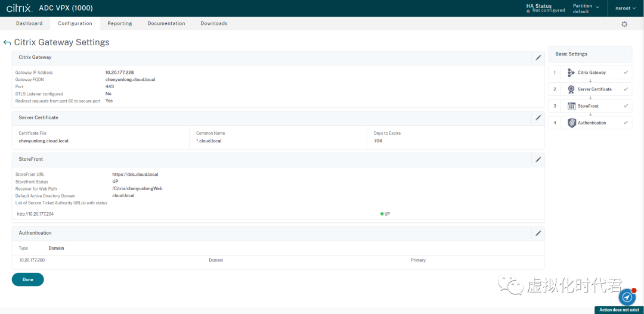
Task: Select the Configuration tab
Action: click(75, 23)
